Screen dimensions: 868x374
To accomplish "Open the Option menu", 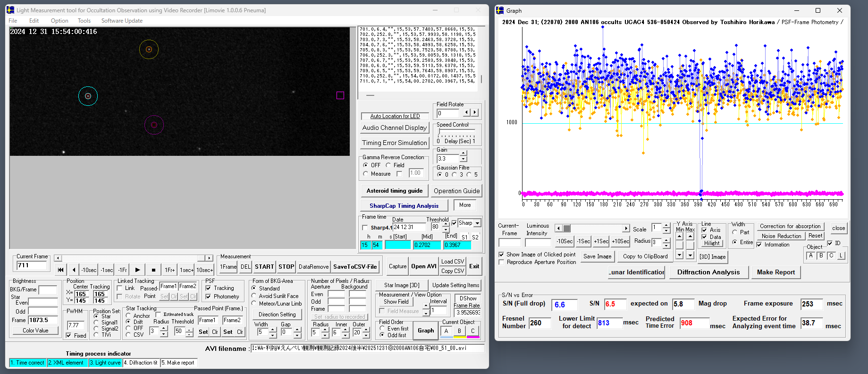I will pos(59,21).
